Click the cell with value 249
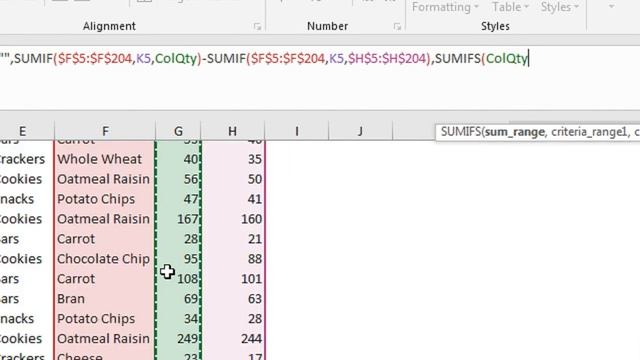 pos(178,339)
